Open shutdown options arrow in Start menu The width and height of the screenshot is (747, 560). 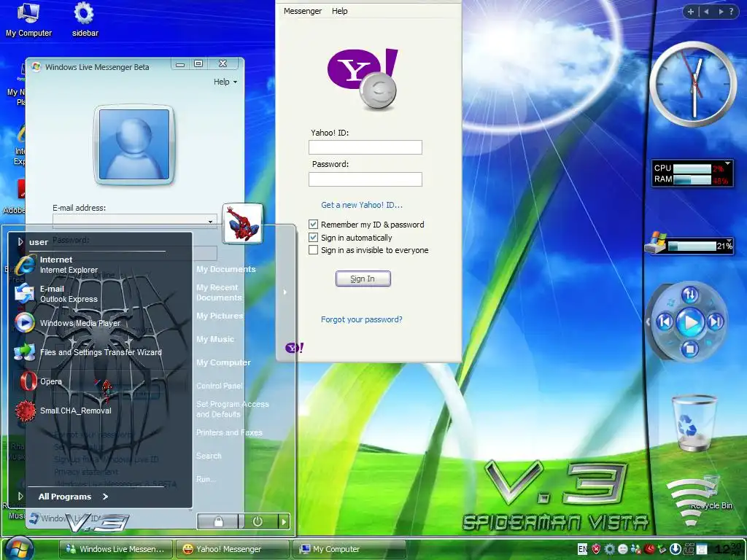284,521
